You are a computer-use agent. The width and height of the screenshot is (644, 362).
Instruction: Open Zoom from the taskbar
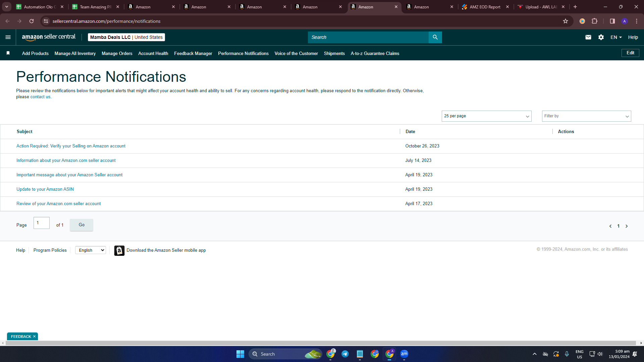(x=404, y=354)
